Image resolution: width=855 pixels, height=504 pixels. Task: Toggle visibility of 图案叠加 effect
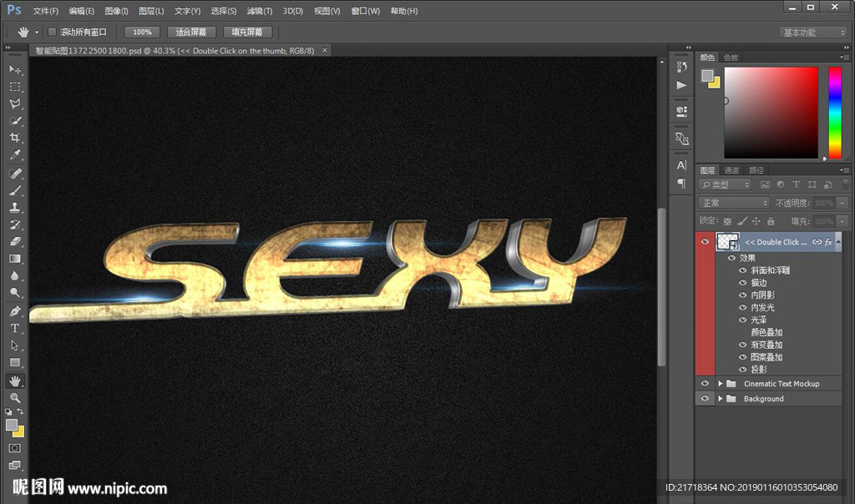click(742, 357)
